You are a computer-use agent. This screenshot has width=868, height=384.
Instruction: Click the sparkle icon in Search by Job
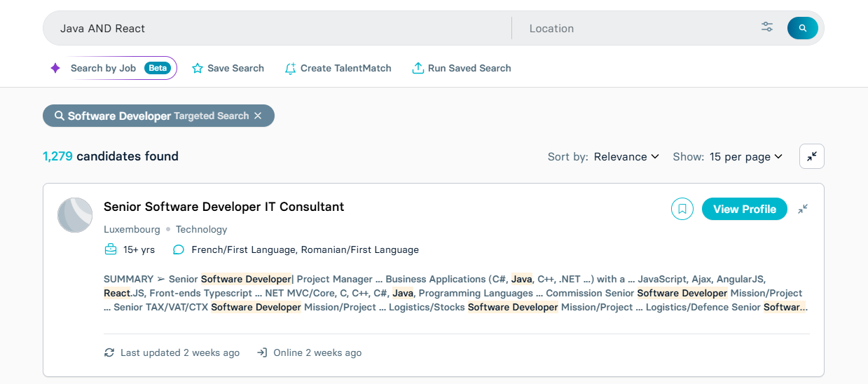[x=55, y=68]
